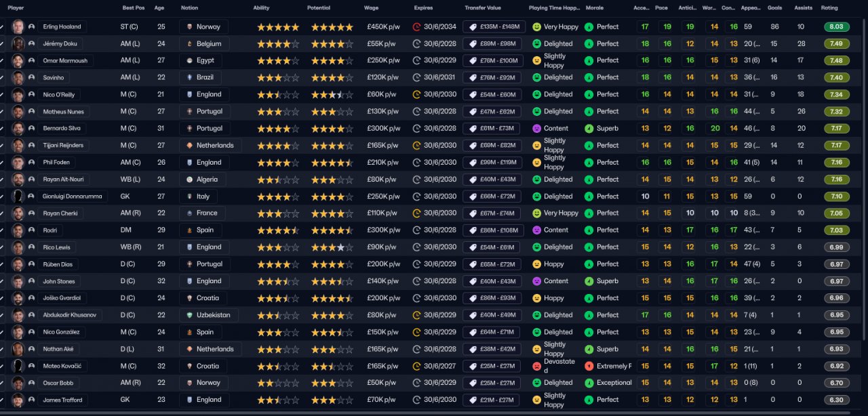Click the yellow contract clock for Tijjani Reijnders
The width and height of the screenshot is (868, 416).
(416, 145)
